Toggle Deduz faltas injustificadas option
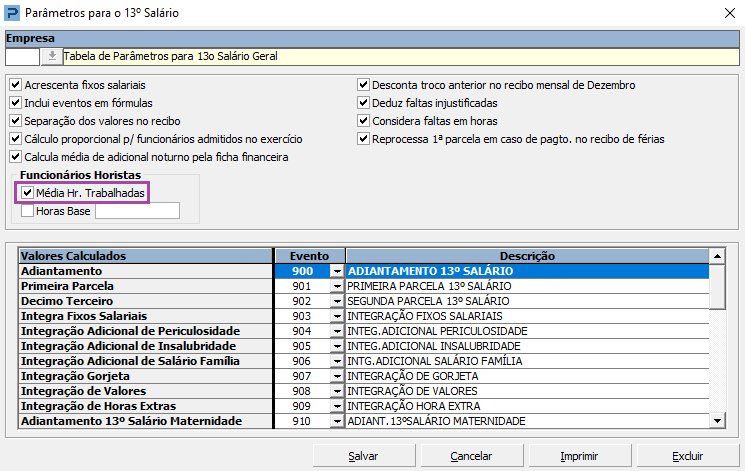This screenshot has width=745, height=471. 364,104
